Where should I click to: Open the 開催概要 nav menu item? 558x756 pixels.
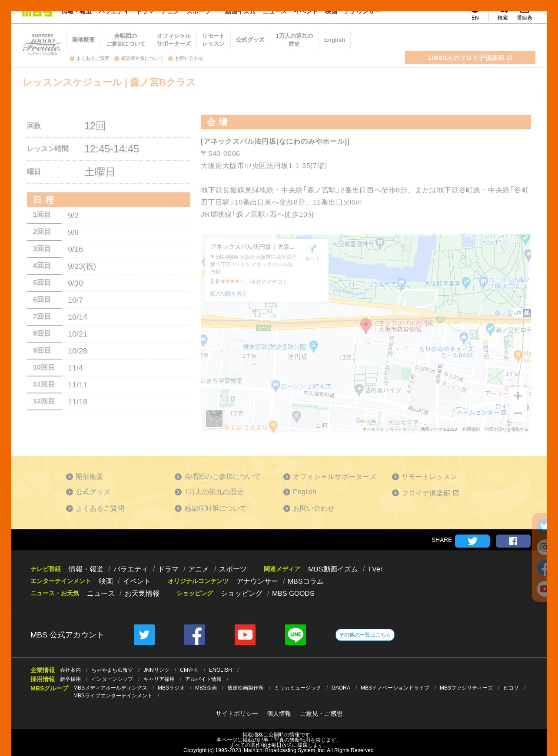(x=83, y=40)
